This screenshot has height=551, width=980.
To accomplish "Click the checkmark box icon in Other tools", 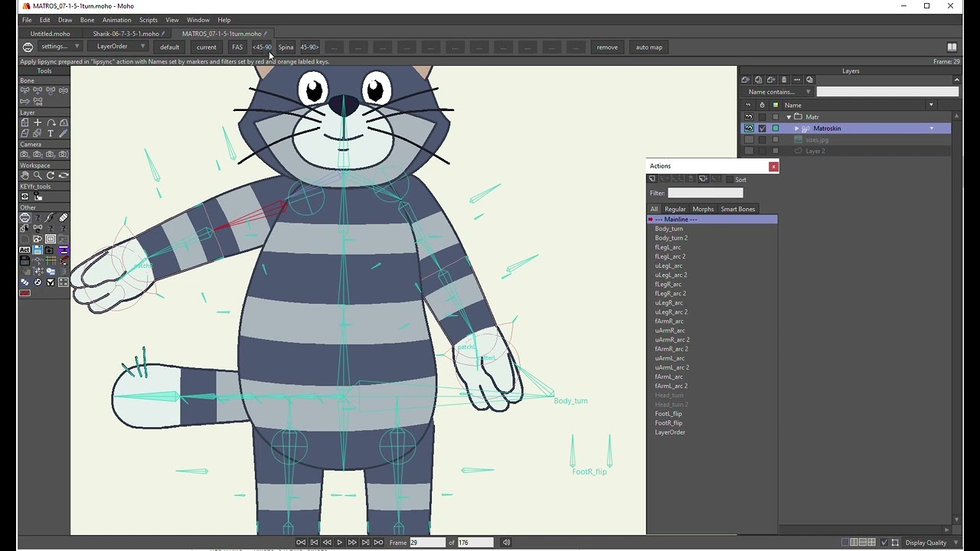I will pyautogui.click(x=51, y=282).
